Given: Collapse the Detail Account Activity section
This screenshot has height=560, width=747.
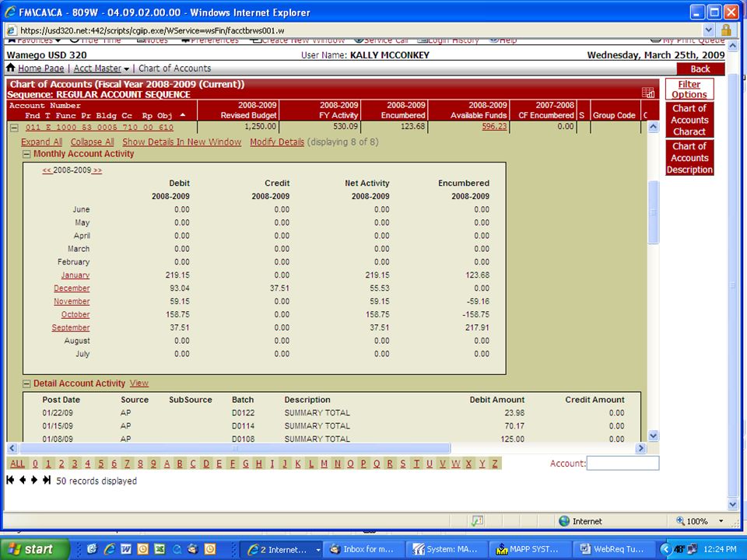Looking at the screenshot, I should pos(26,383).
